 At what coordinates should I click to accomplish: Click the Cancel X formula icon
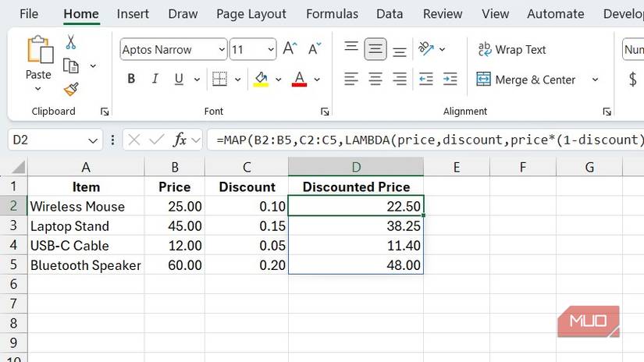pyautogui.click(x=134, y=140)
